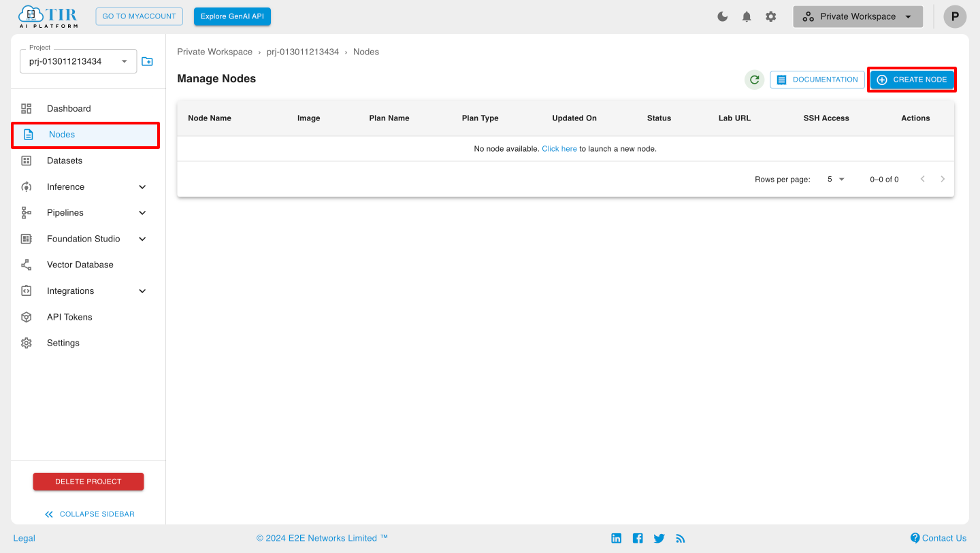
Task: Click the Inference sidebar icon
Action: tap(27, 186)
